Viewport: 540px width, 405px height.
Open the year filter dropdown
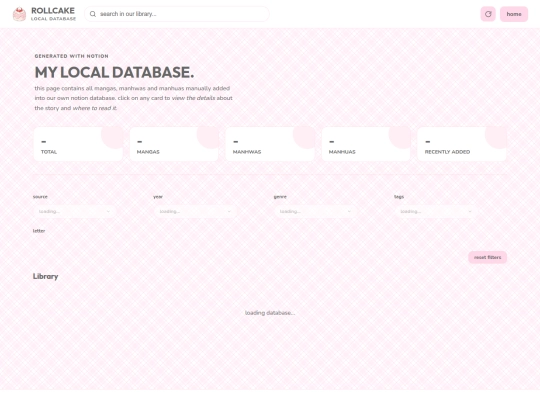(x=195, y=211)
